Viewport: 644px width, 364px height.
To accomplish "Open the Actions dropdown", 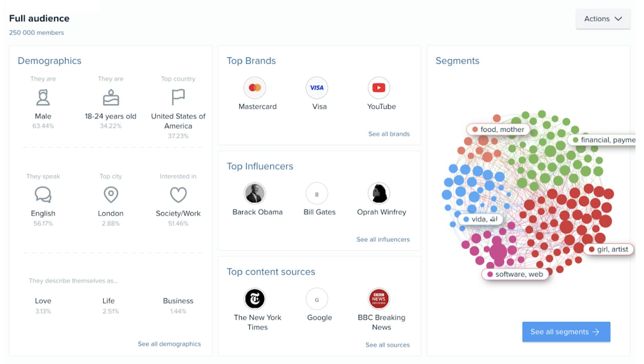I will (x=602, y=19).
